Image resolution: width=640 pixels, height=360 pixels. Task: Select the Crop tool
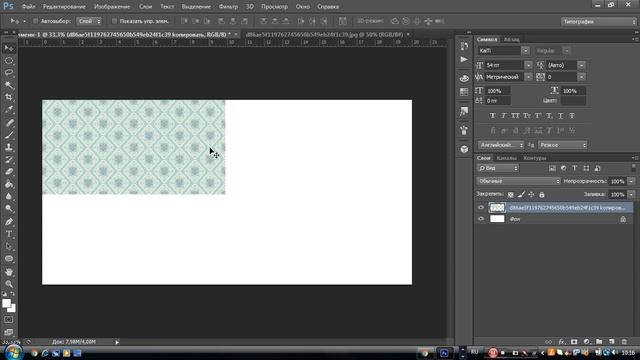click(x=9, y=98)
